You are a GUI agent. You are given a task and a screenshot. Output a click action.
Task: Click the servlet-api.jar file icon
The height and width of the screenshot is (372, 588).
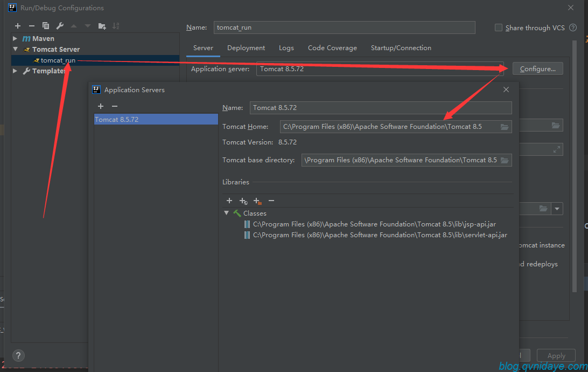tap(247, 235)
